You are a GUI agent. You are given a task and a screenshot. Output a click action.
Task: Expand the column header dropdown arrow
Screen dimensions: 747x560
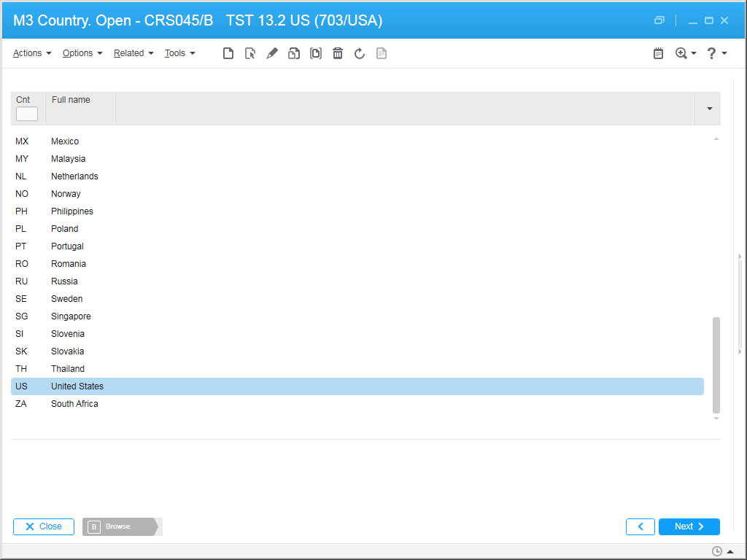709,109
